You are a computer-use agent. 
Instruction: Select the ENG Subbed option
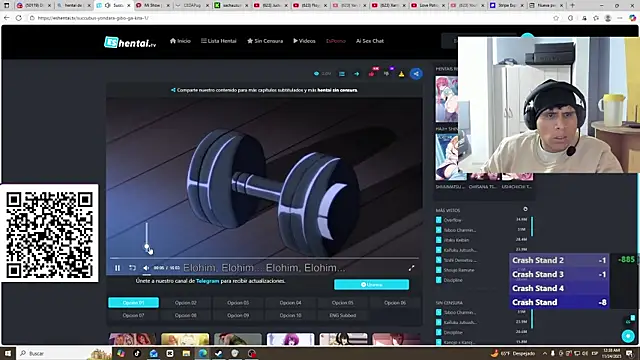[x=342, y=316]
